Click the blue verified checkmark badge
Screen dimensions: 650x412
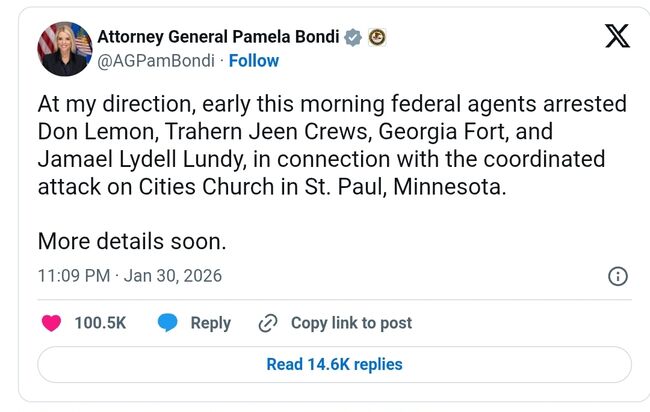[x=353, y=38]
